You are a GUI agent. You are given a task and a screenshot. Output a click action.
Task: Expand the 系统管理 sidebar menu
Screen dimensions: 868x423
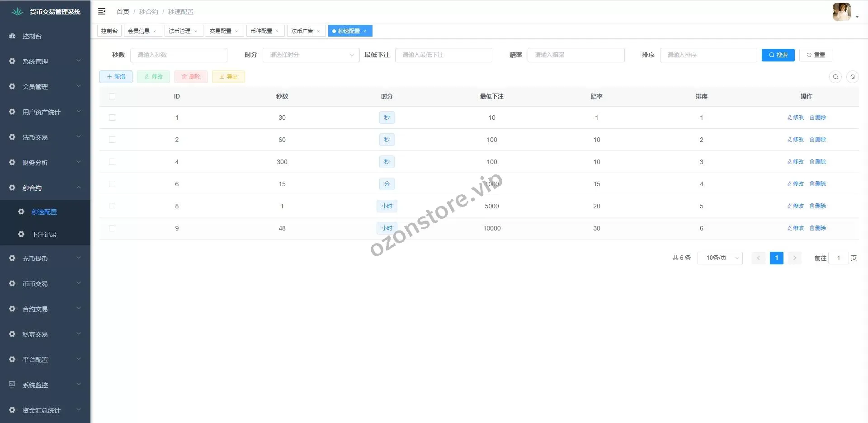pos(45,61)
